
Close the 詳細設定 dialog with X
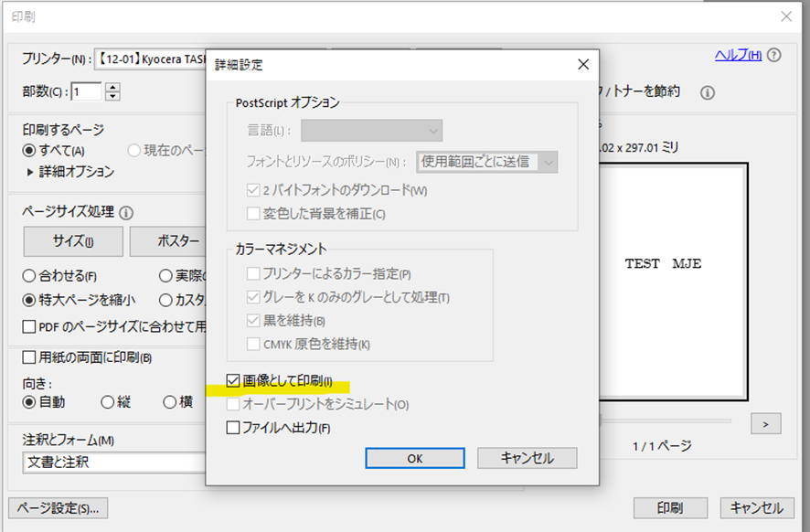[x=583, y=65]
